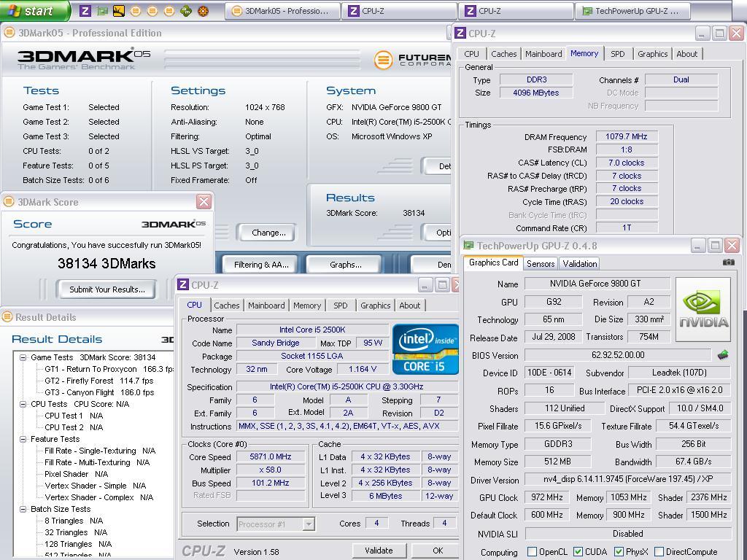Screen dimensions: 747x560
Task: Select the 32 Triangles N/A tree row
Action: point(76,532)
